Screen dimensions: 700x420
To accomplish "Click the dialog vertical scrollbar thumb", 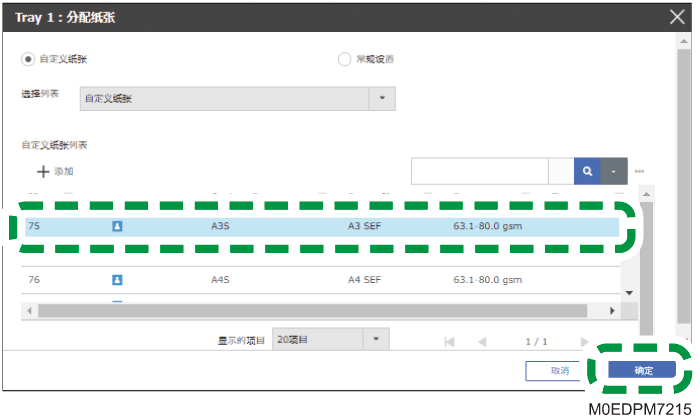I will pos(683,187).
